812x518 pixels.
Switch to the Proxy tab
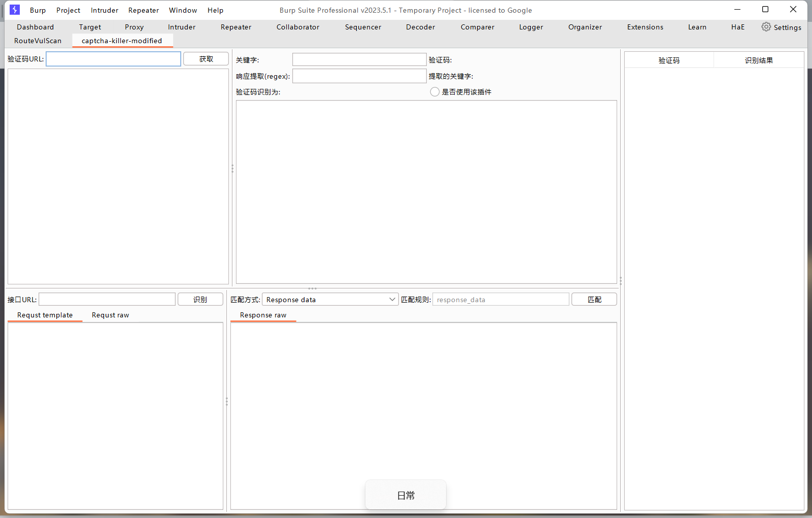134,27
